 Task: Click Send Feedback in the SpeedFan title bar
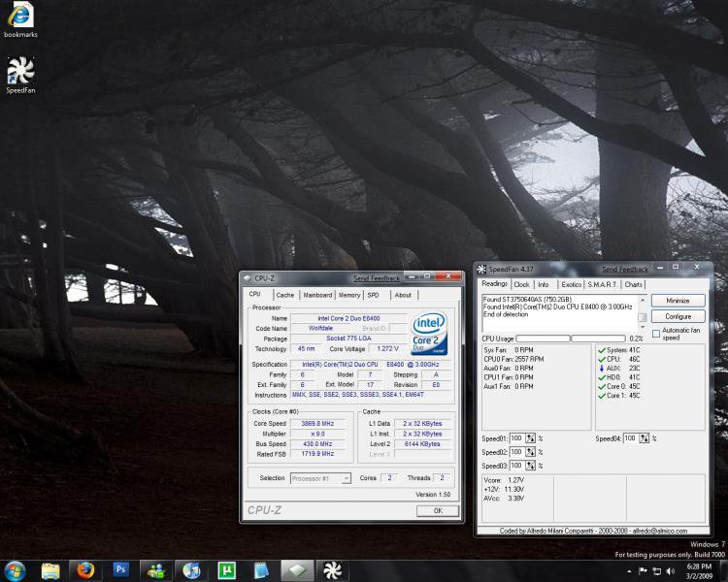(625, 270)
